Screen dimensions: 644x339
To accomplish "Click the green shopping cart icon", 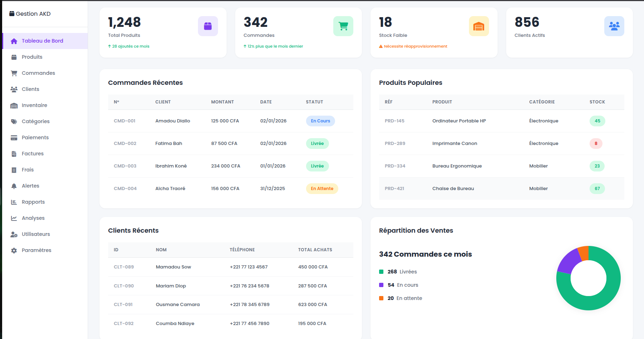I will click(343, 26).
